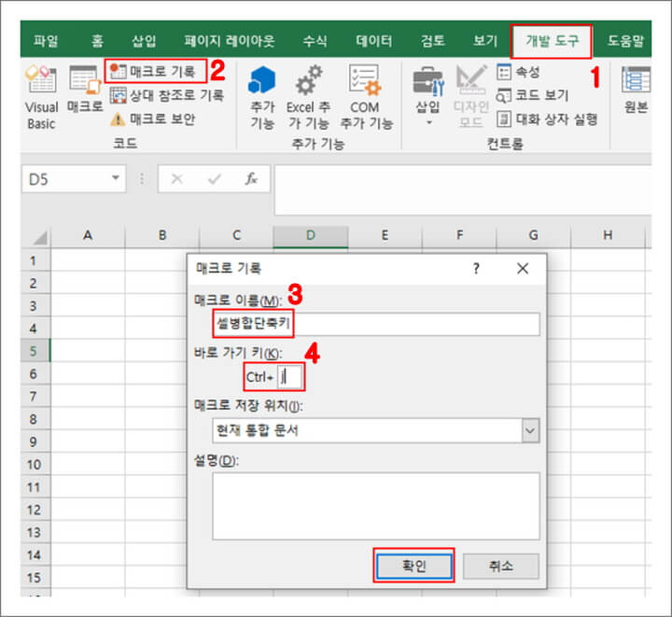This screenshot has height=617, width=672.
Task: Select column B header
Action: (162, 235)
